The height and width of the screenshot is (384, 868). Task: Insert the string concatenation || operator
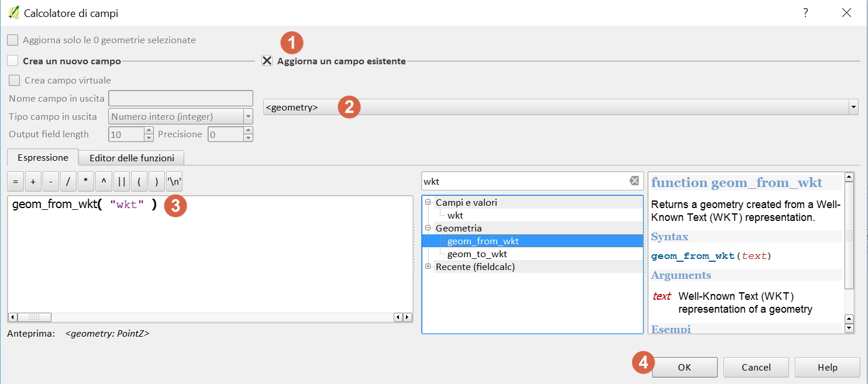[x=121, y=182]
